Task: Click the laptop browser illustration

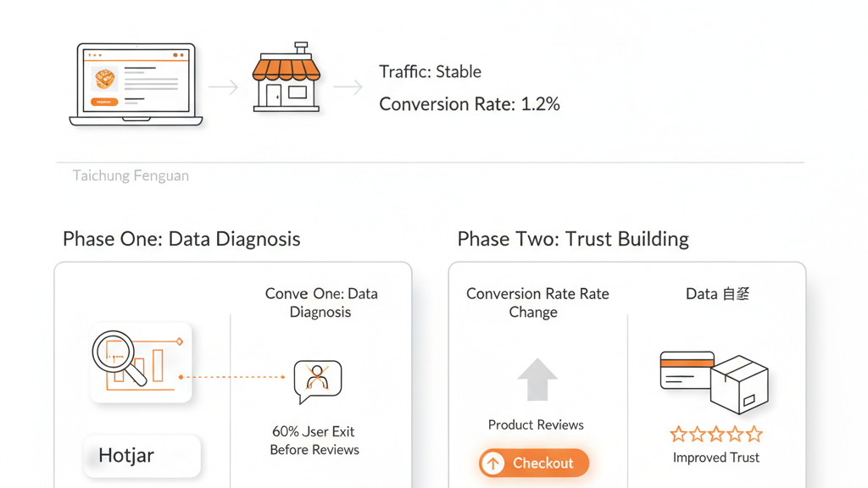Action: [x=136, y=85]
